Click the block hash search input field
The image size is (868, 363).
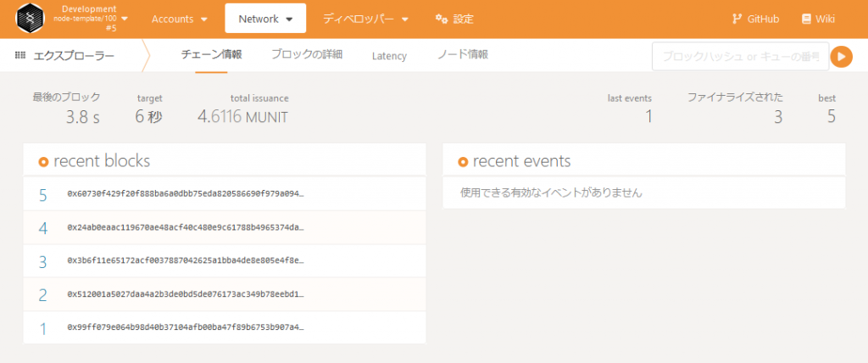(737, 57)
